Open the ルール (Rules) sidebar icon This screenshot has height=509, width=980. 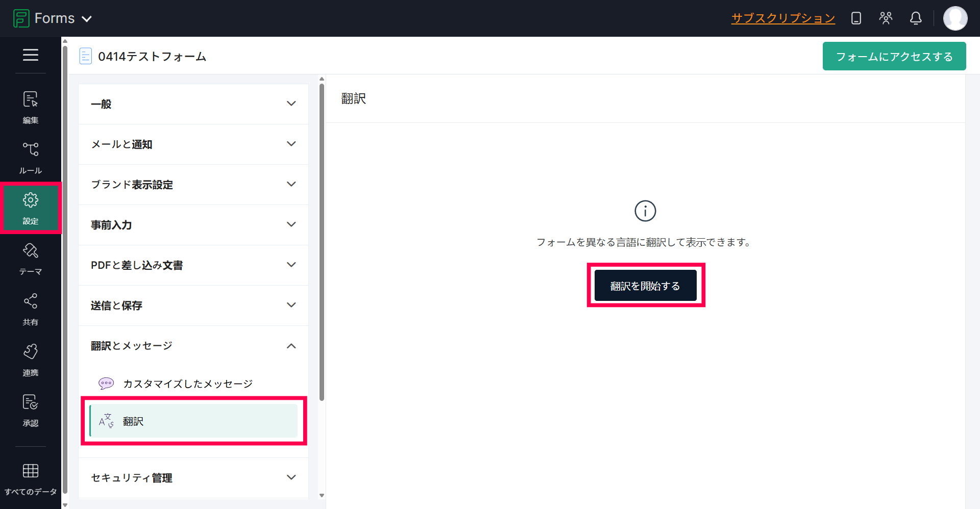tap(30, 157)
